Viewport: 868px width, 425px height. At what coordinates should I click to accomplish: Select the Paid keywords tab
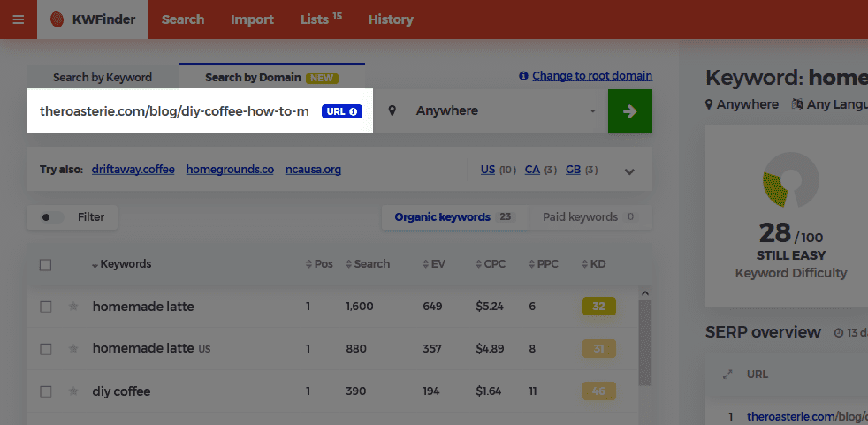pyautogui.click(x=590, y=217)
